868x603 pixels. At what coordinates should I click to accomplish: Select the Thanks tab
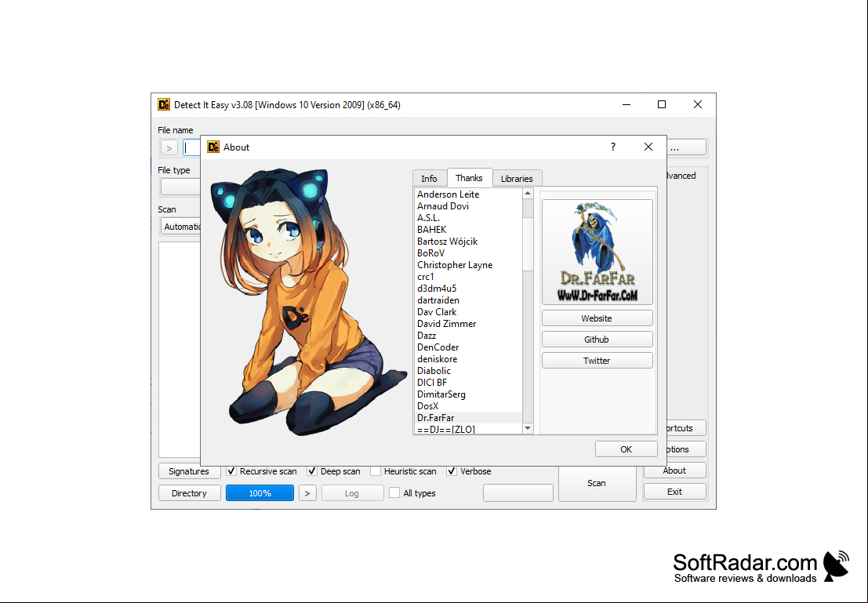click(x=469, y=178)
